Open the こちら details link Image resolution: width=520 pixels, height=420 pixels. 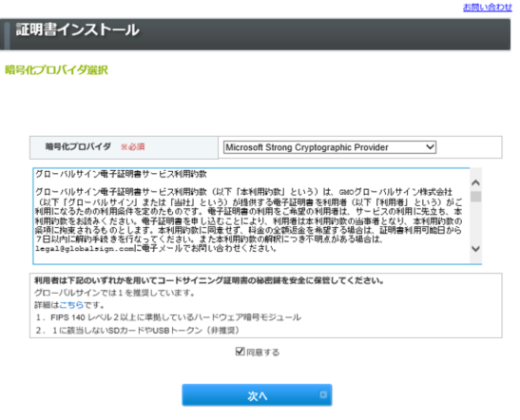coord(71,305)
